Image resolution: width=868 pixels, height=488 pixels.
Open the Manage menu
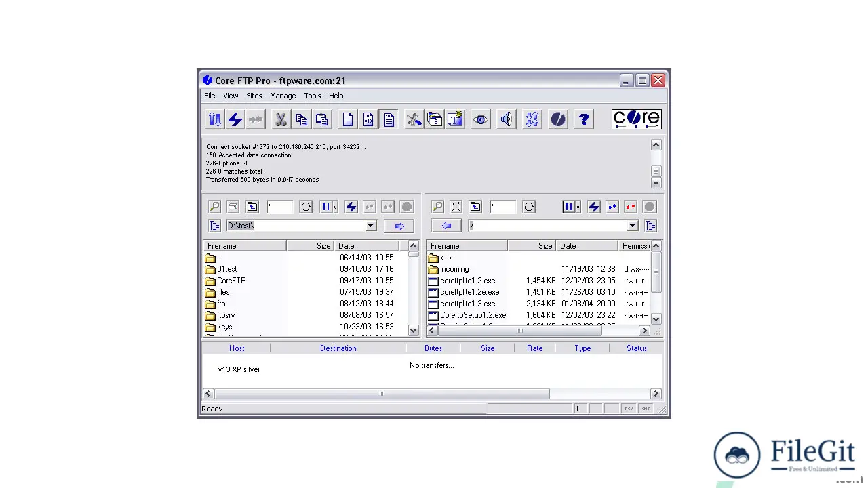[x=283, y=96]
